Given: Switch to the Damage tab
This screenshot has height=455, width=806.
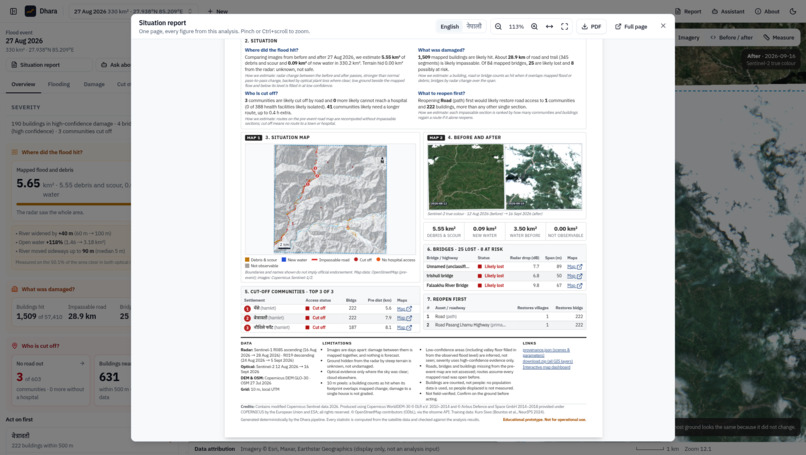Looking at the screenshot, I should (94, 84).
